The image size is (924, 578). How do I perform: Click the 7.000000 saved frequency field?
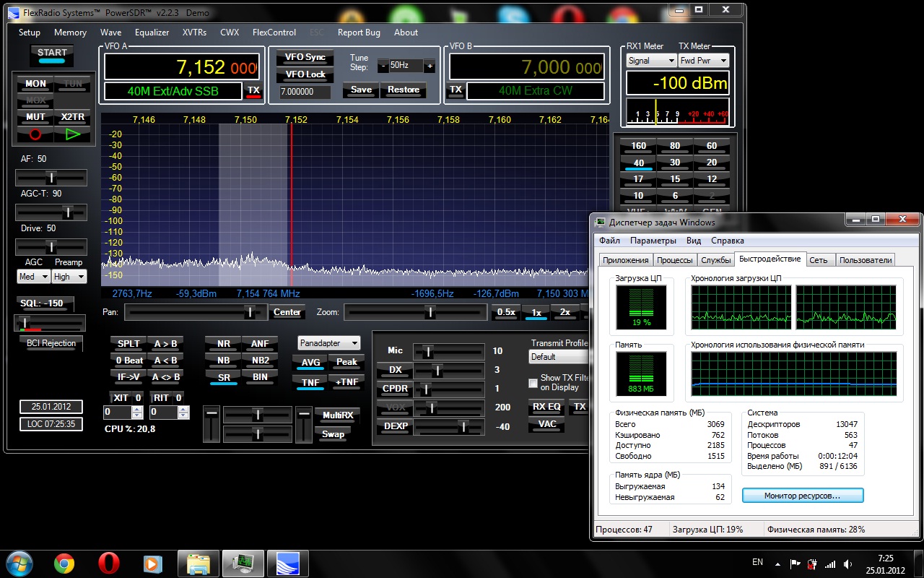[305, 92]
